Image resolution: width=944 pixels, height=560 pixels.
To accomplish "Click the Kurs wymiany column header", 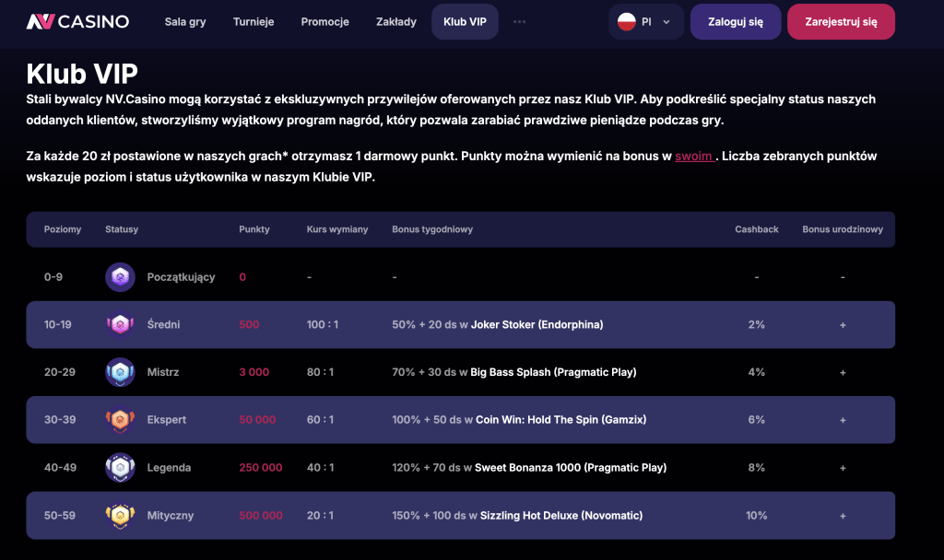I will click(337, 229).
